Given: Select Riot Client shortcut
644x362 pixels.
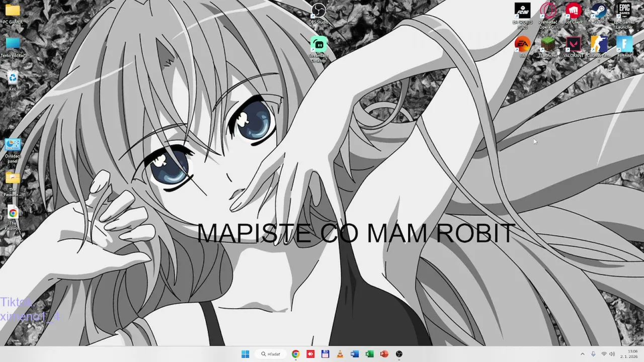Looking at the screenshot, I should [573, 14].
